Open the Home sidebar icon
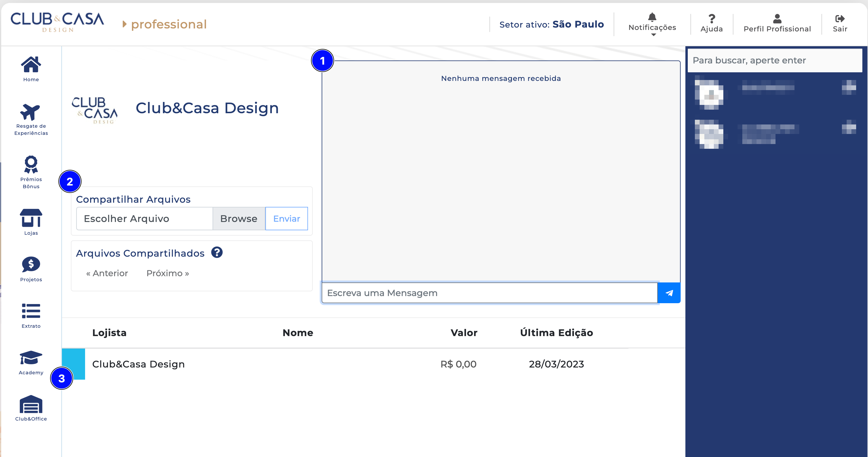The image size is (868, 457). 31,64
